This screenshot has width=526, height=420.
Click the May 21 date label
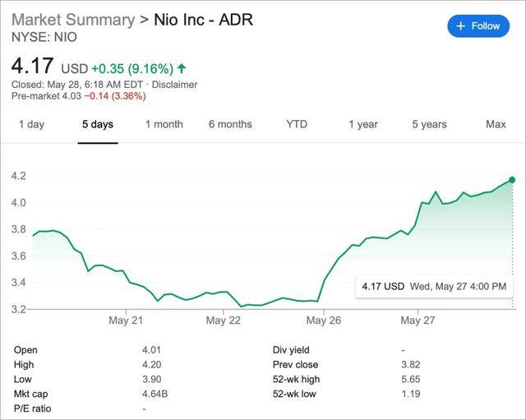pyautogui.click(x=126, y=320)
